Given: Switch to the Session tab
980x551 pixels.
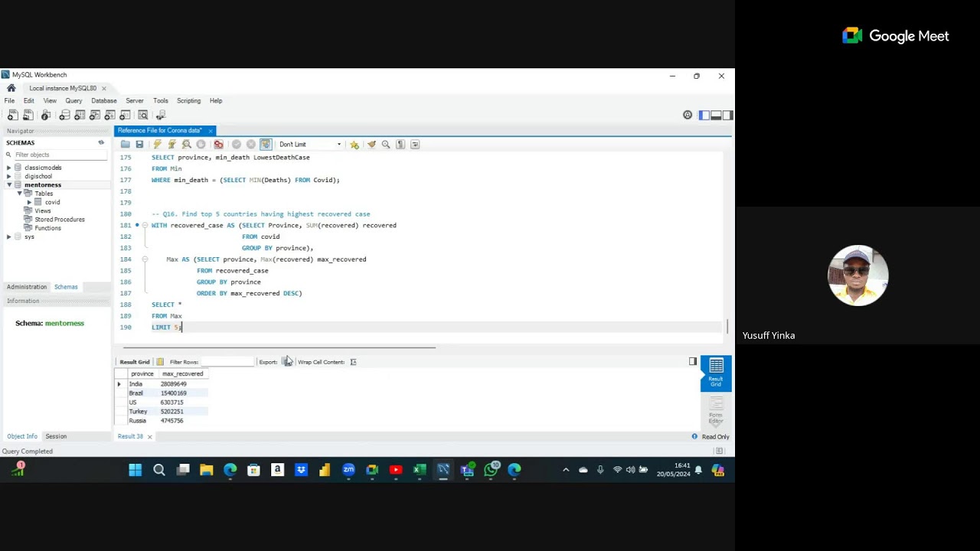Looking at the screenshot, I should pyautogui.click(x=56, y=436).
